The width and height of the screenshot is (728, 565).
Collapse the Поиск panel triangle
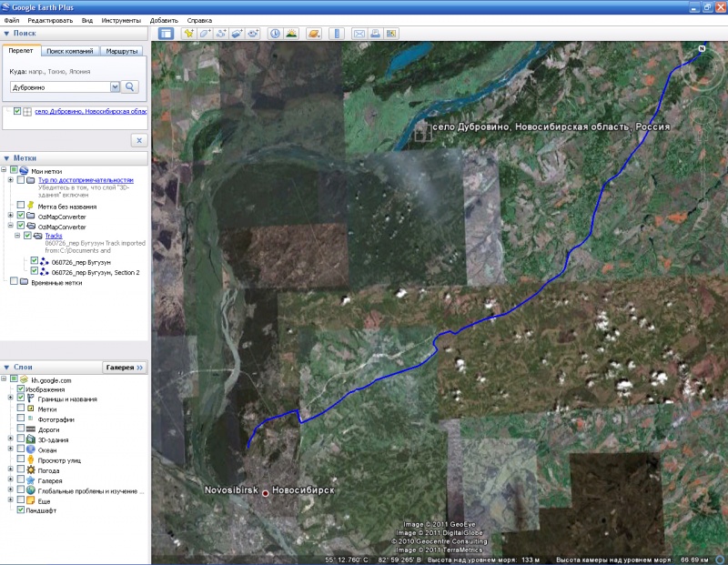coord(6,34)
